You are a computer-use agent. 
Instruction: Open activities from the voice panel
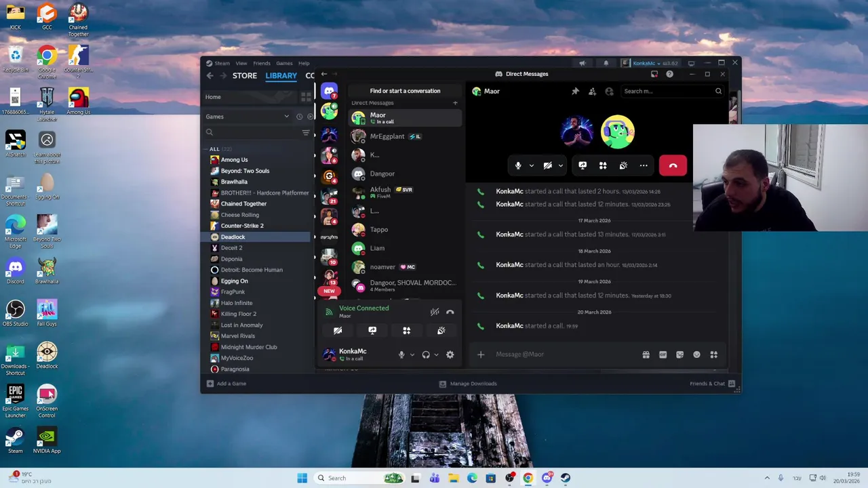point(406,331)
